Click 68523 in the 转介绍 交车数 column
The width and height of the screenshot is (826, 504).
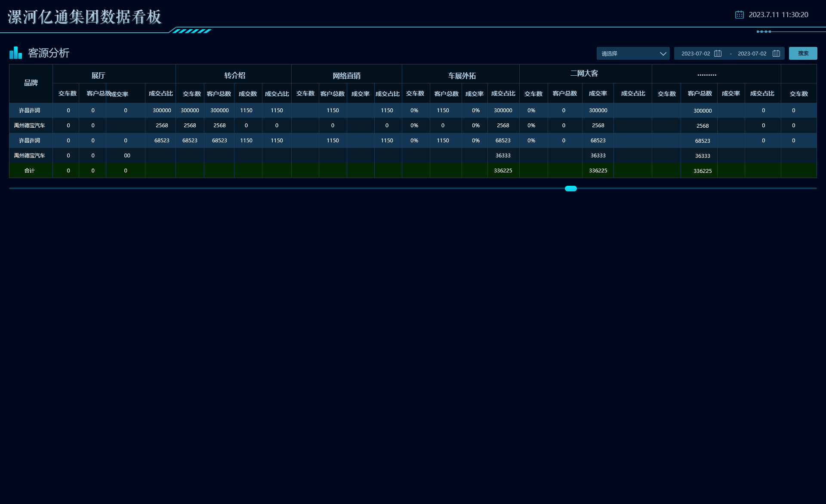190,141
